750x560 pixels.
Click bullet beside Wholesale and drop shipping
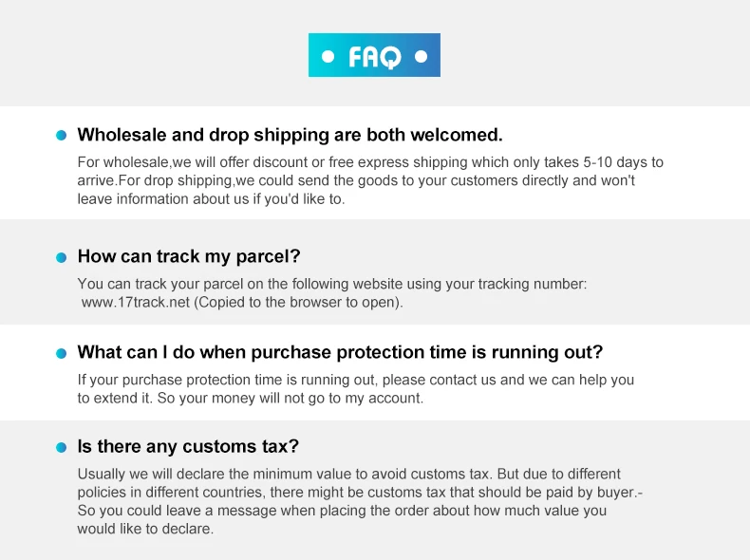coord(62,136)
